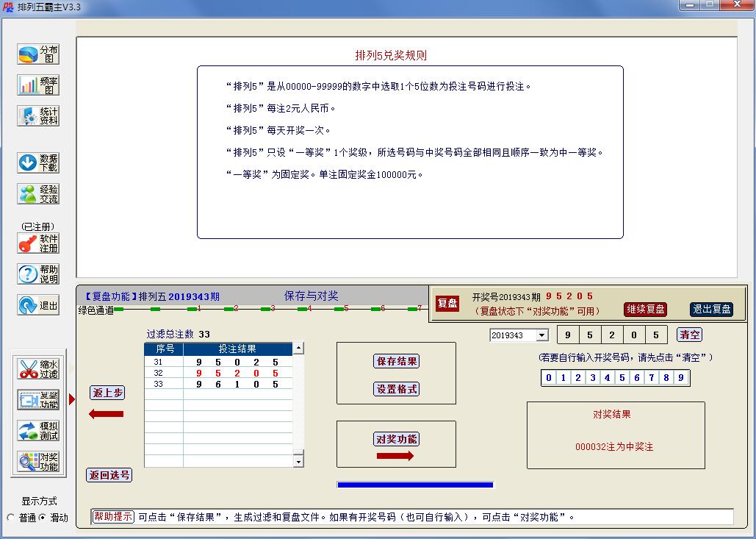Click the blue progress bar
Image resolution: width=756 pixels, height=539 pixels.
415,485
